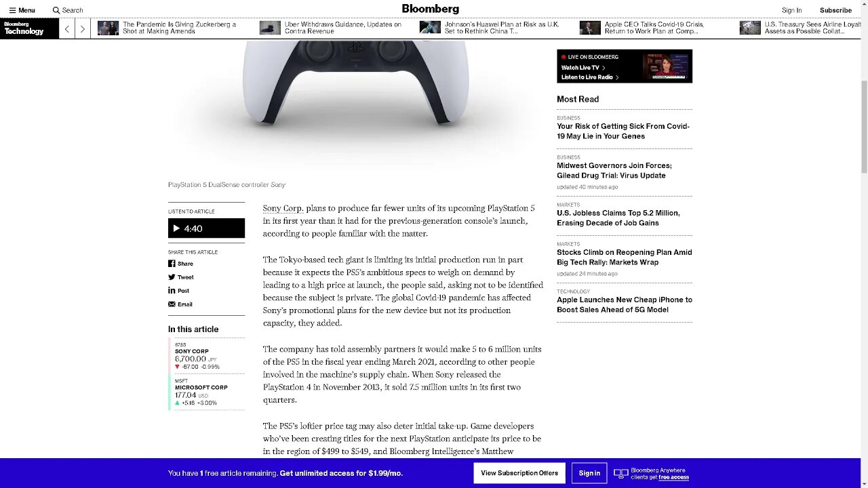Open the Sony Corp. link in article
The width and height of the screenshot is (868, 488).
pyautogui.click(x=283, y=208)
